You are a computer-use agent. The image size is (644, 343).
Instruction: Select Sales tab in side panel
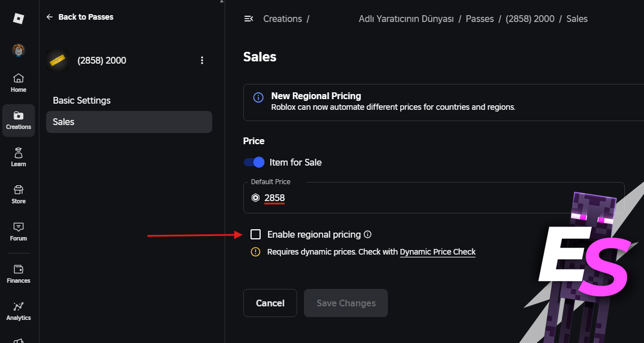point(129,122)
